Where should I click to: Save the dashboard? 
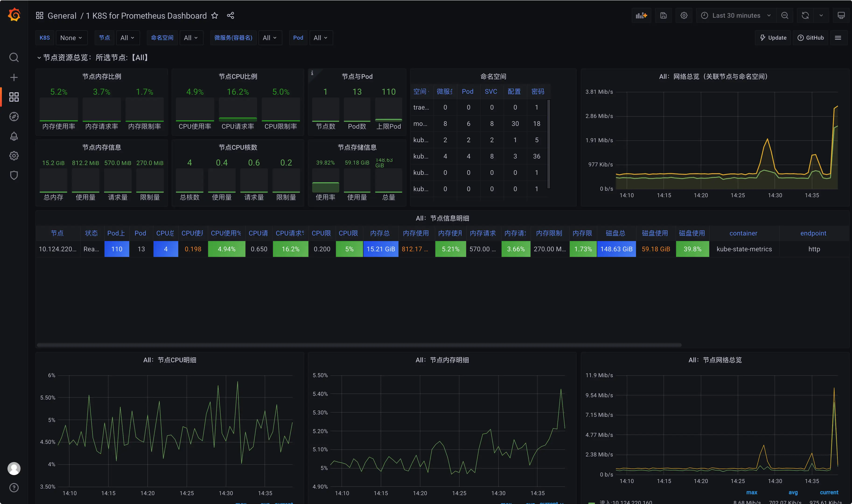point(663,15)
